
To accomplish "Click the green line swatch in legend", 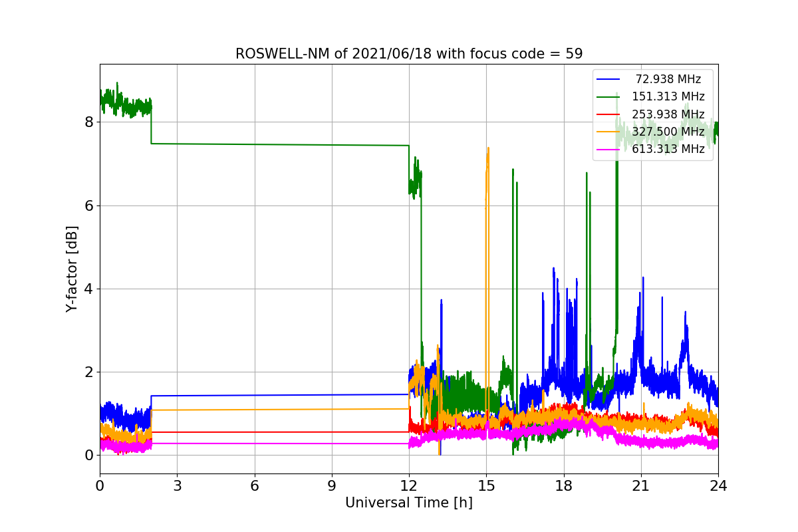I will pyautogui.click(x=608, y=97).
